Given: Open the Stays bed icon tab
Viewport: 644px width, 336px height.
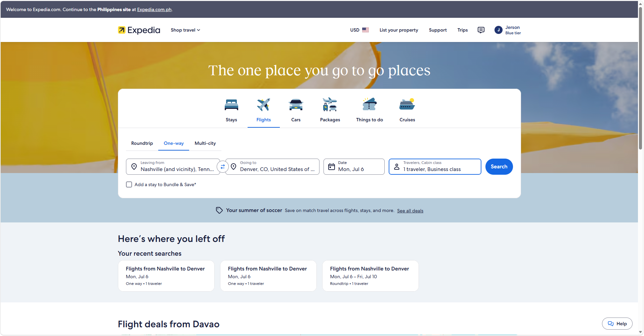Looking at the screenshot, I should point(231,105).
